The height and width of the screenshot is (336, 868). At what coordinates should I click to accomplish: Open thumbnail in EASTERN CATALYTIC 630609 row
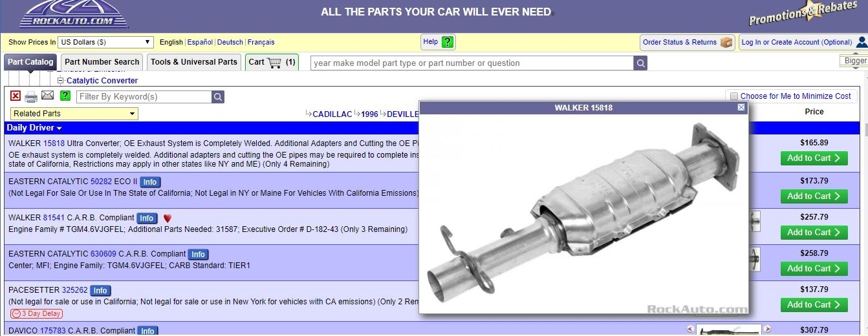(755, 259)
